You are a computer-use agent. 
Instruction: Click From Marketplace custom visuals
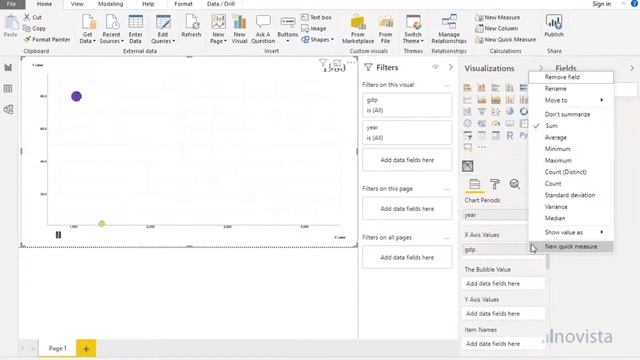[358, 29]
